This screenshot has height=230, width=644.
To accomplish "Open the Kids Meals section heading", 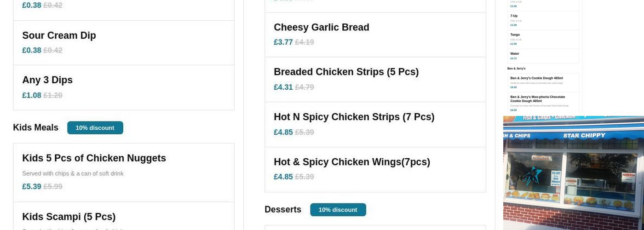I will 36,127.
